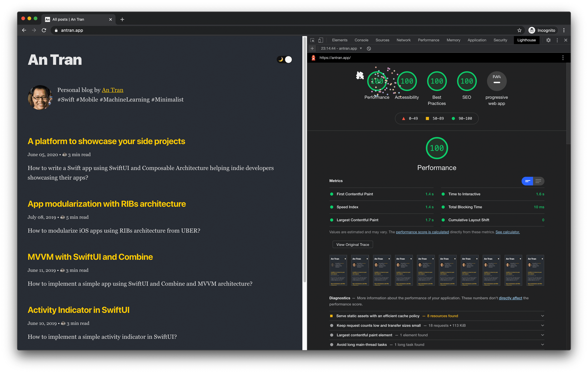Open the Incognito profile indicator
Viewport: 588px width, 373px height.
coord(542,30)
